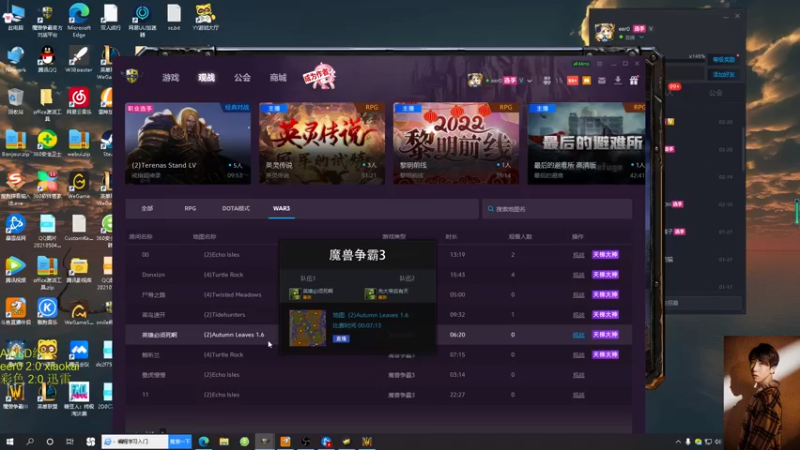Click team 2 player icon in popup
Screen dimensions: 800x450
click(370, 293)
